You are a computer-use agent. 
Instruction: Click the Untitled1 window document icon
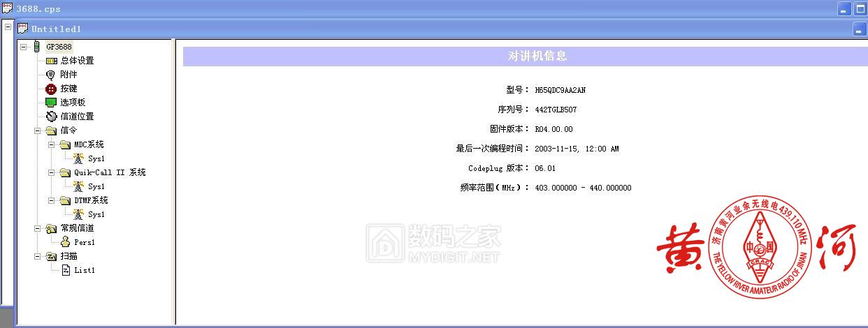tap(22, 29)
